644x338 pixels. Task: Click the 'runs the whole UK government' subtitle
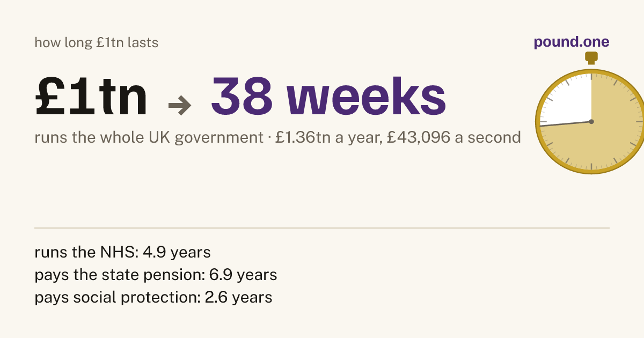(x=150, y=138)
